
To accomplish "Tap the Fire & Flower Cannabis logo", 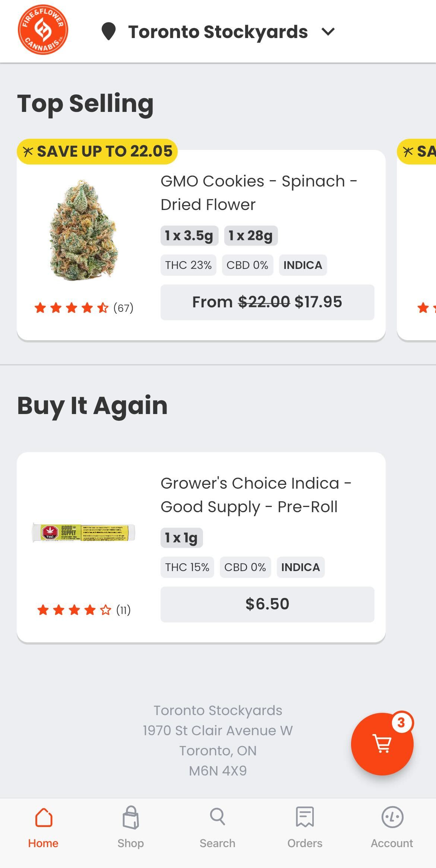I will point(43,30).
